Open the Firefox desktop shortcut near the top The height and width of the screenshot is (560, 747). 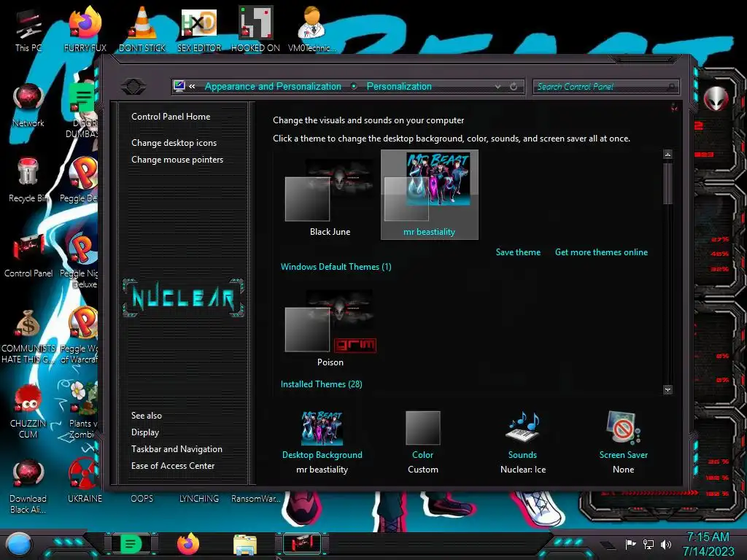(x=85, y=29)
